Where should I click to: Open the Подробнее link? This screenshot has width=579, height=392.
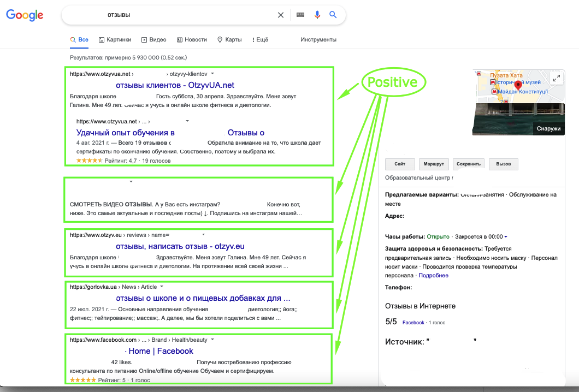point(434,275)
